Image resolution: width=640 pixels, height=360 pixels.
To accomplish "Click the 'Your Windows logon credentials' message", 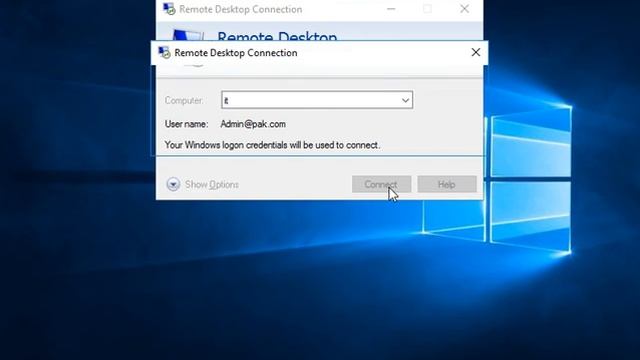I will click(272, 145).
